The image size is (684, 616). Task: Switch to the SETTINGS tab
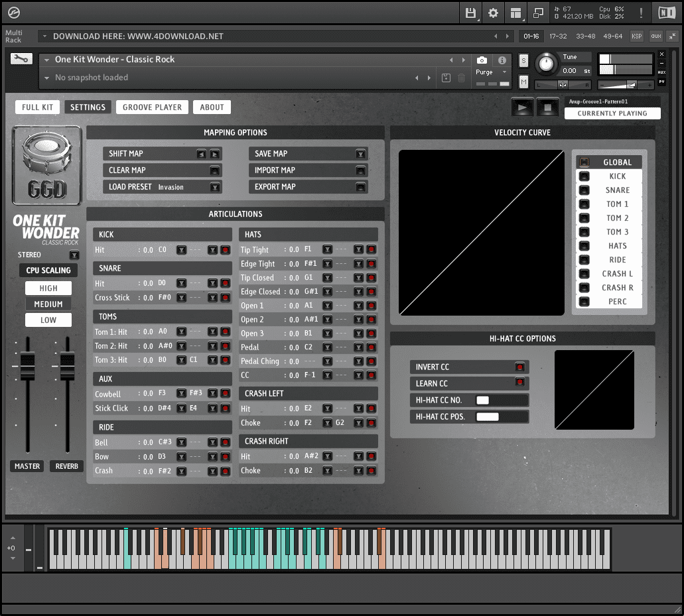88,107
